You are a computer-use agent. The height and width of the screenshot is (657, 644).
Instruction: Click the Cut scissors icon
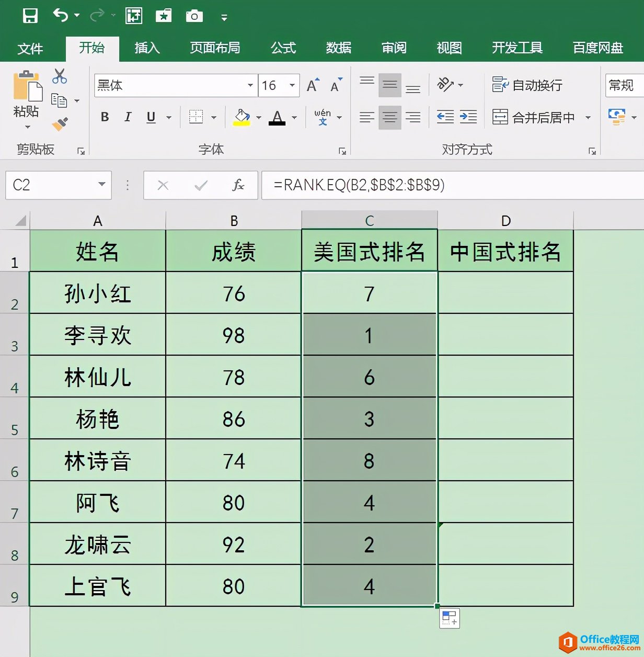pyautogui.click(x=60, y=76)
